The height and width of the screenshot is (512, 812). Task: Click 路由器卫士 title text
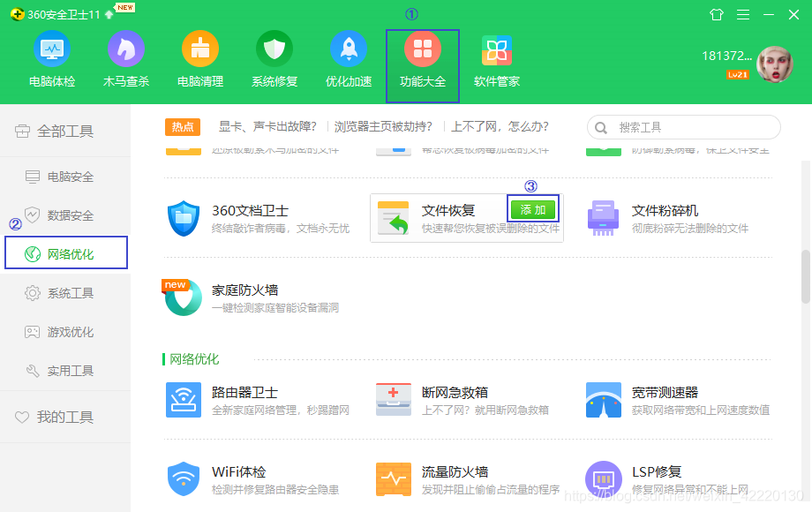(x=245, y=393)
